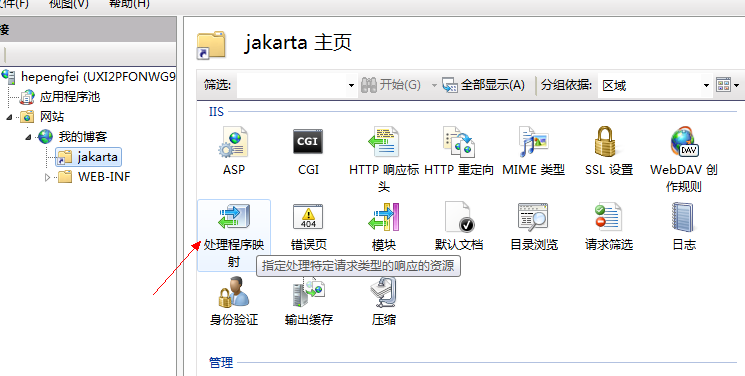Open the view mode dropdown arrow
745x376 pixels.
pos(736,86)
